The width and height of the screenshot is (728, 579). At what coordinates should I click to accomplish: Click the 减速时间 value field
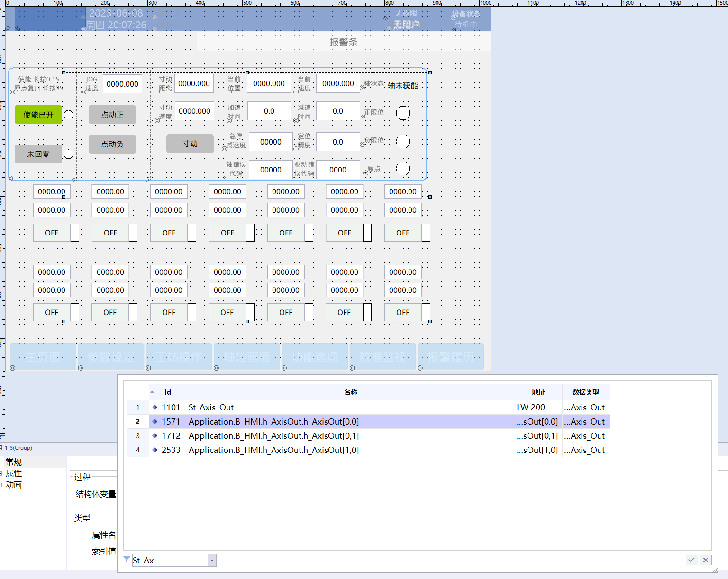338,111
